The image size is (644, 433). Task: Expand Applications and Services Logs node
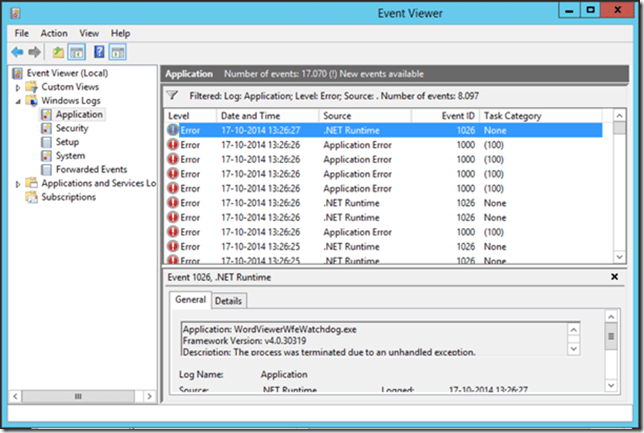(x=18, y=184)
